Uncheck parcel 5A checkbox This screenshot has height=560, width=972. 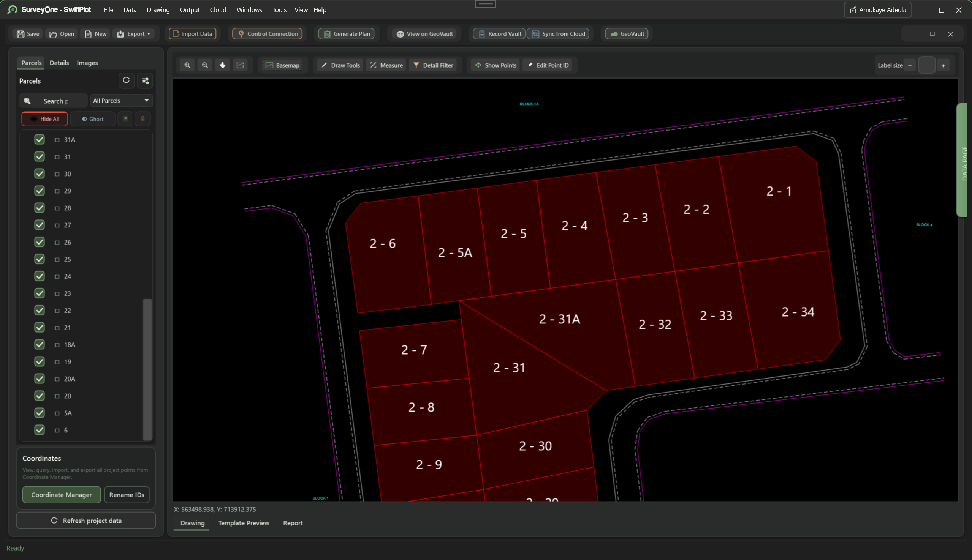(39, 413)
